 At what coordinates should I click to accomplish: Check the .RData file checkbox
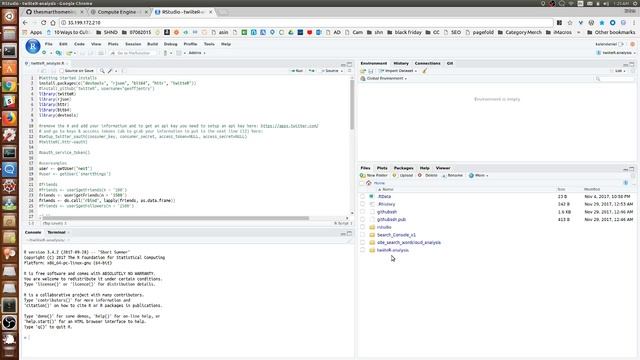pos(362,196)
